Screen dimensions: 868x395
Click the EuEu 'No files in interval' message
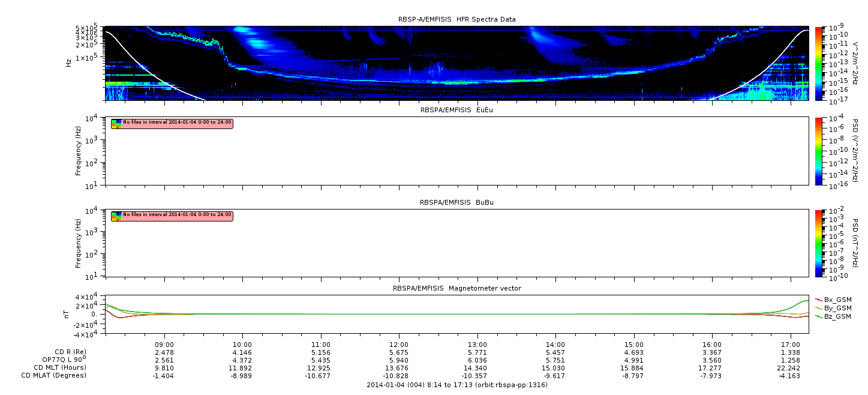pos(177,123)
